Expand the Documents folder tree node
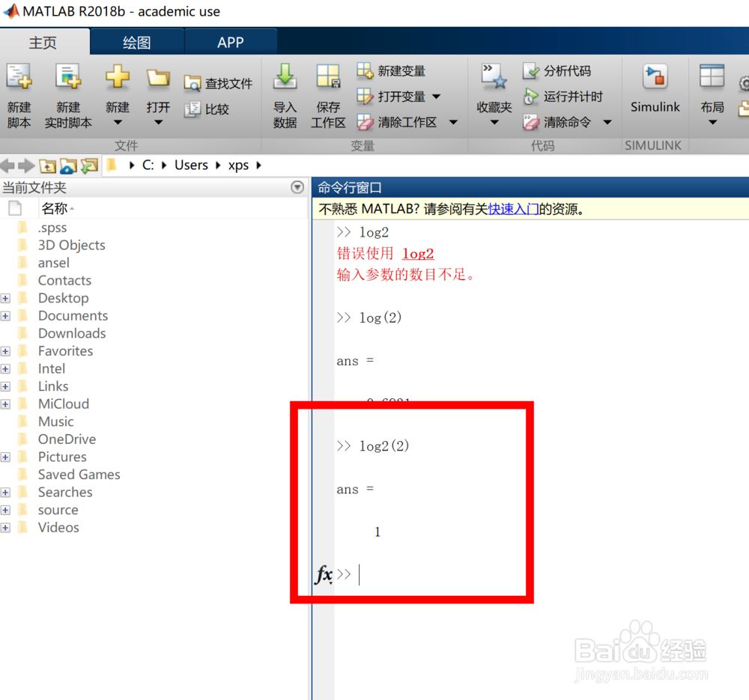749x700 pixels. coord(5,316)
